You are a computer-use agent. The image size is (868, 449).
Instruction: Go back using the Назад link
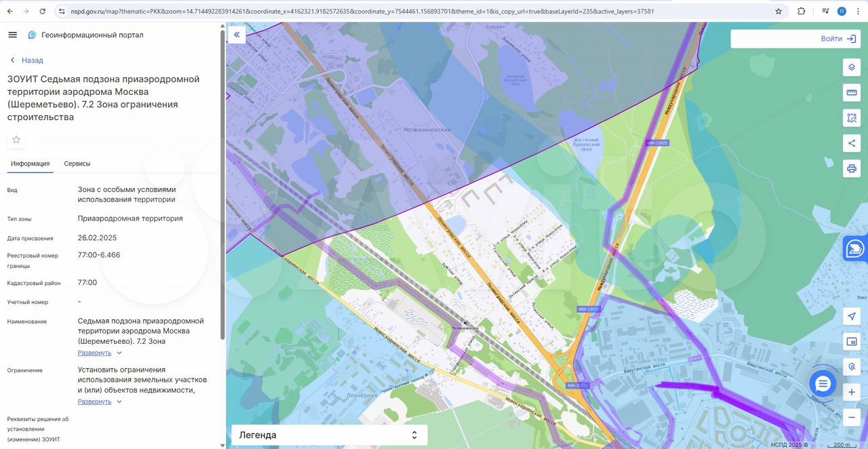pyautogui.click(x=26, y=60)
